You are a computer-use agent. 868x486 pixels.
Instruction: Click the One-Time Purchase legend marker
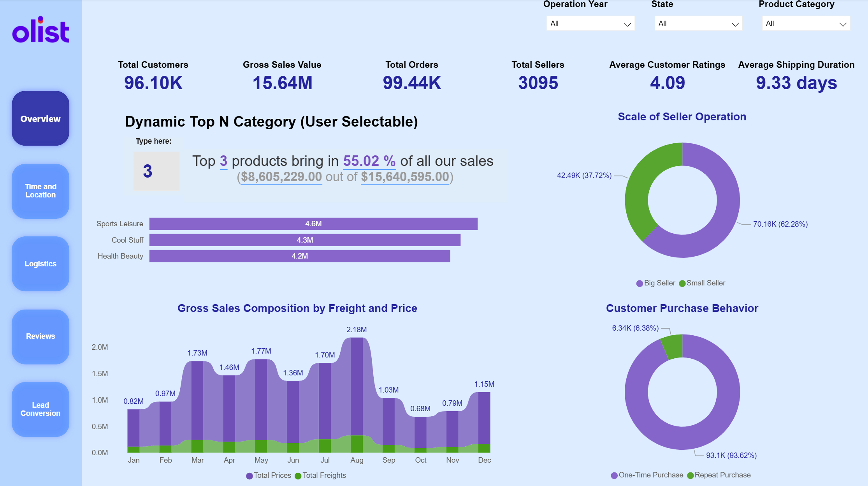pos(614,475)
